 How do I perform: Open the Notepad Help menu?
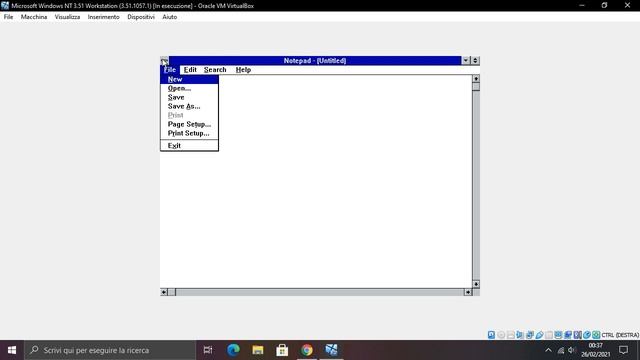tap(243, 70)
